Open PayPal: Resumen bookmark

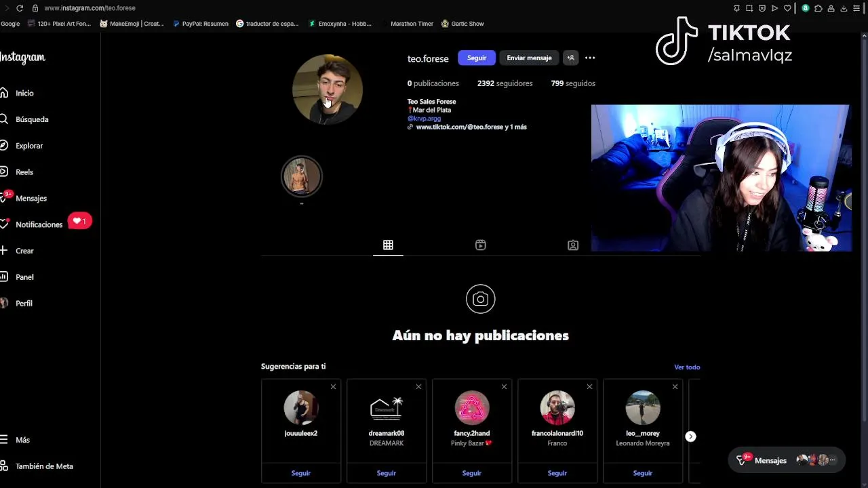[201, 24]
